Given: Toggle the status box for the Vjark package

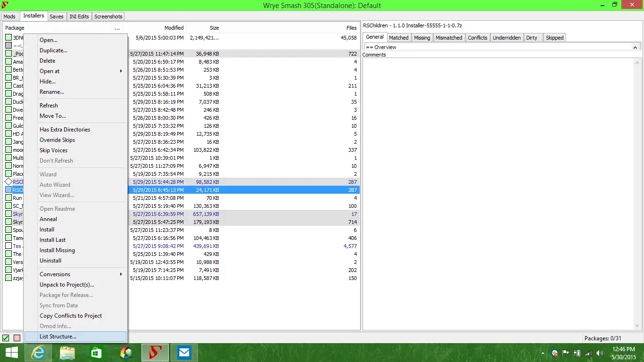Looking at the screenshot, I should pyautogui.click(x=8, y=270).
